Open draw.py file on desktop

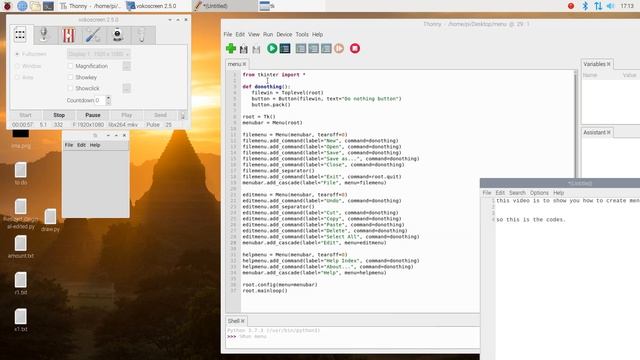pyautogui.click(x=50, y=220)
